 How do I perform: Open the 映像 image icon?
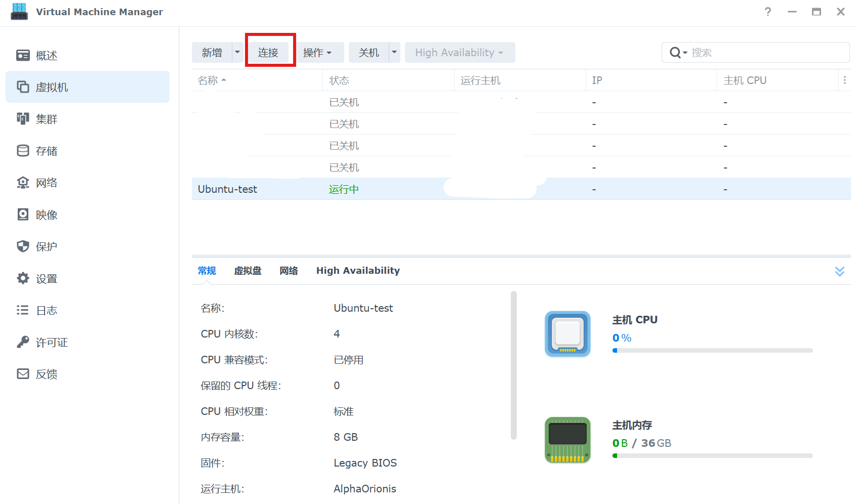click(x=23, y=215)
